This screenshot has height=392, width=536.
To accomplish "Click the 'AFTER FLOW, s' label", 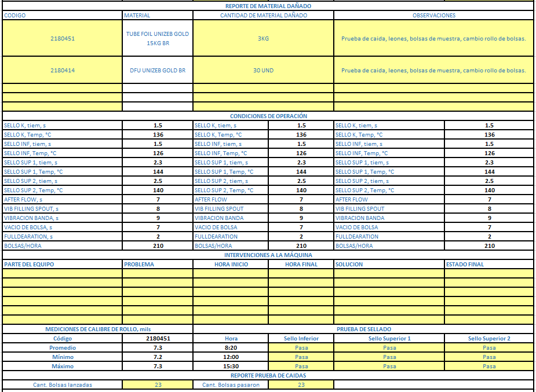I will [62, 199].
